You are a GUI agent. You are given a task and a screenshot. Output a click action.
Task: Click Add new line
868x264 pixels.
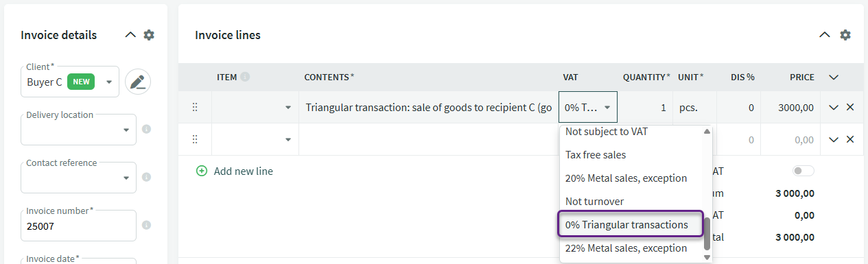pyautogui.click(x=235, y=171)
